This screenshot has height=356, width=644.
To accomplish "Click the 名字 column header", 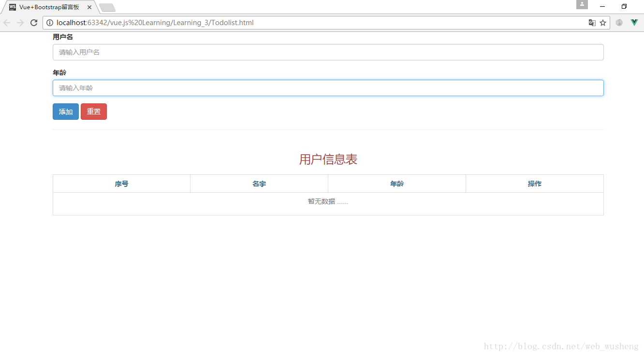I will point(259,184).
